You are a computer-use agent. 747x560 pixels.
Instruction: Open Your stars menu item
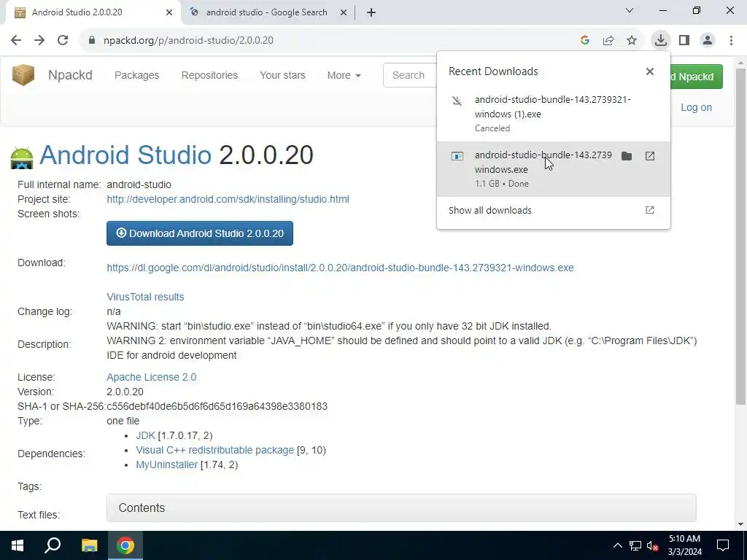pos(282,75)
